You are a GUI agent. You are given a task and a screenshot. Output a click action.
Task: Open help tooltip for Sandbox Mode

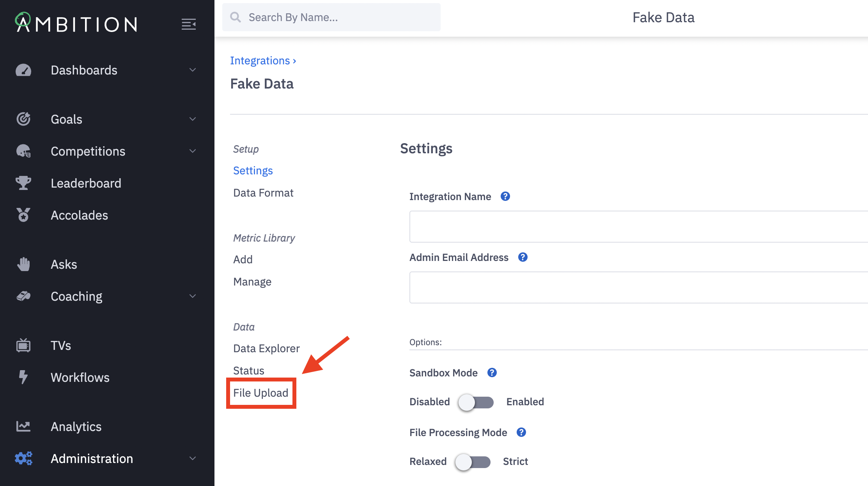tap(492, 372)
